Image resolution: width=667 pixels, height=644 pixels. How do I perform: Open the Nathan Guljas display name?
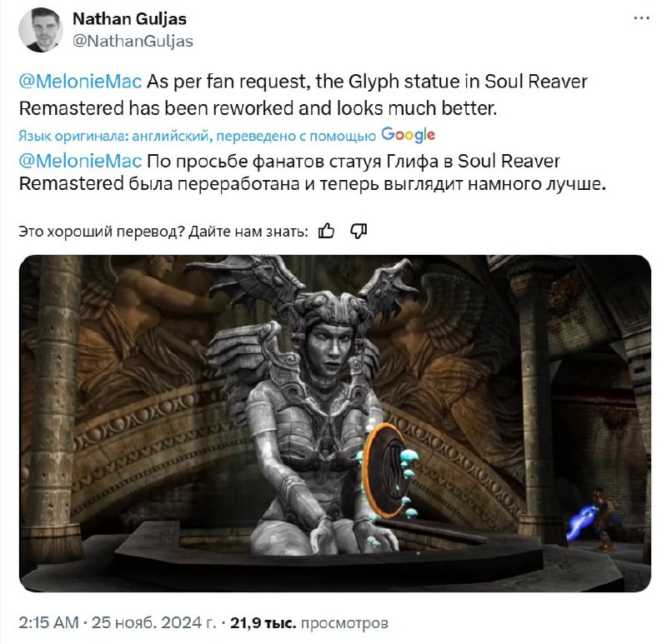point(129,18)
